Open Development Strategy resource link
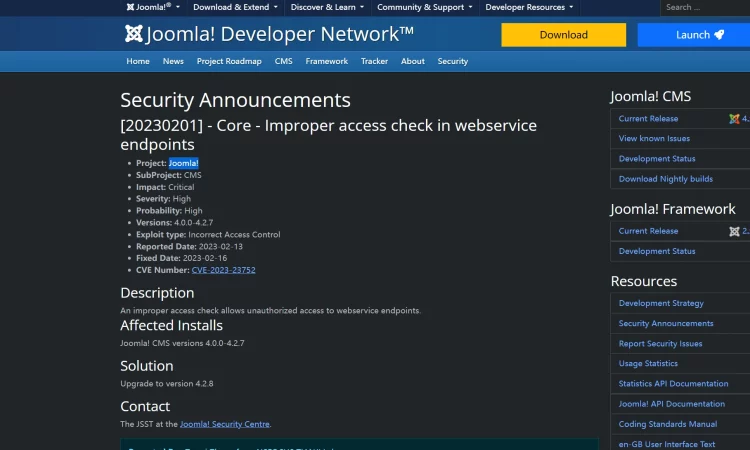Viewport: 750px width, 450px height. pyautogui.click(x=661, y=303)
